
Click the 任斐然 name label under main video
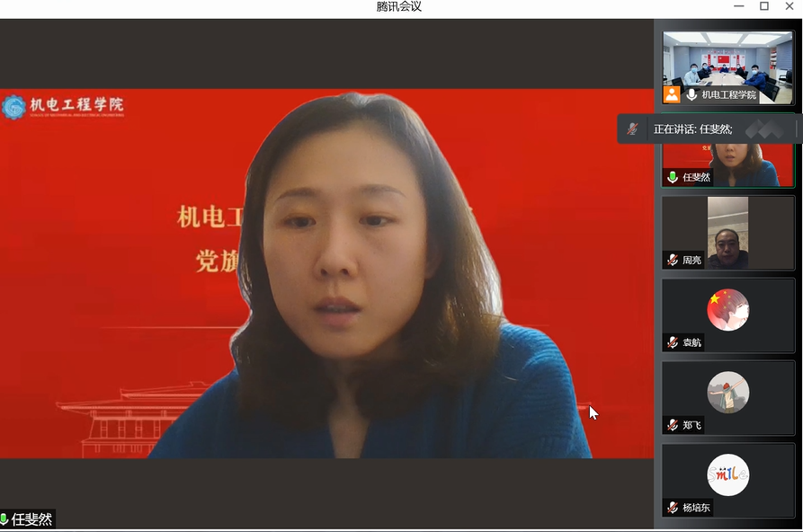click(x=31, y=519)
